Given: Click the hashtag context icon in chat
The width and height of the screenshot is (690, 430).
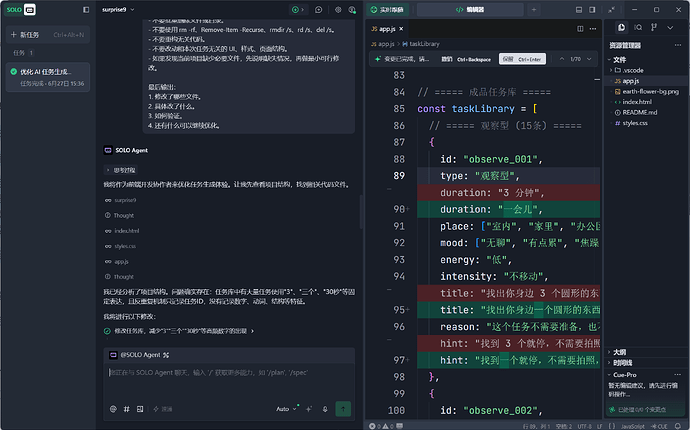Looking at the screenshot, I should pyautogui.click(x=127, y=409).
